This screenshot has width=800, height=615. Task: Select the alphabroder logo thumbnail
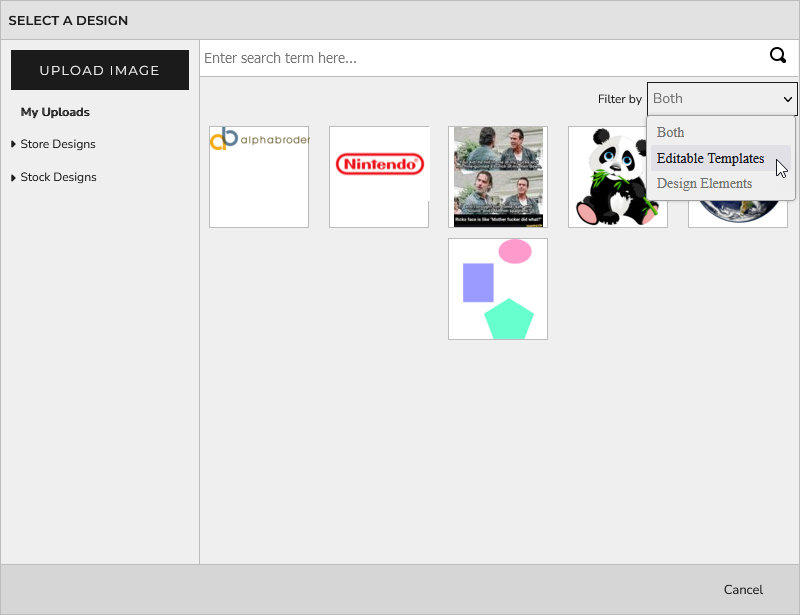pyautogui.click(x=258, y=177)
